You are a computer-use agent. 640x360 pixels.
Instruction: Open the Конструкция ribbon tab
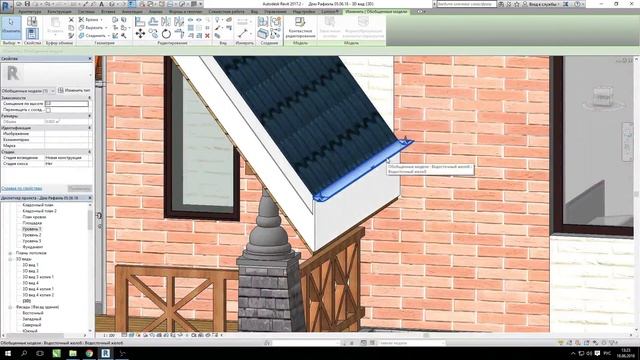pos(60,12)
